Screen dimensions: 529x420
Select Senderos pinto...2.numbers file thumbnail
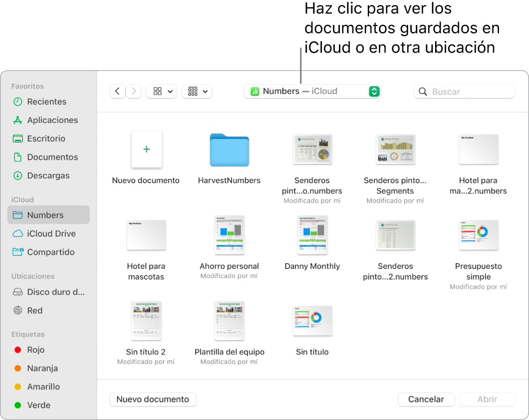[x=395, y=235]
